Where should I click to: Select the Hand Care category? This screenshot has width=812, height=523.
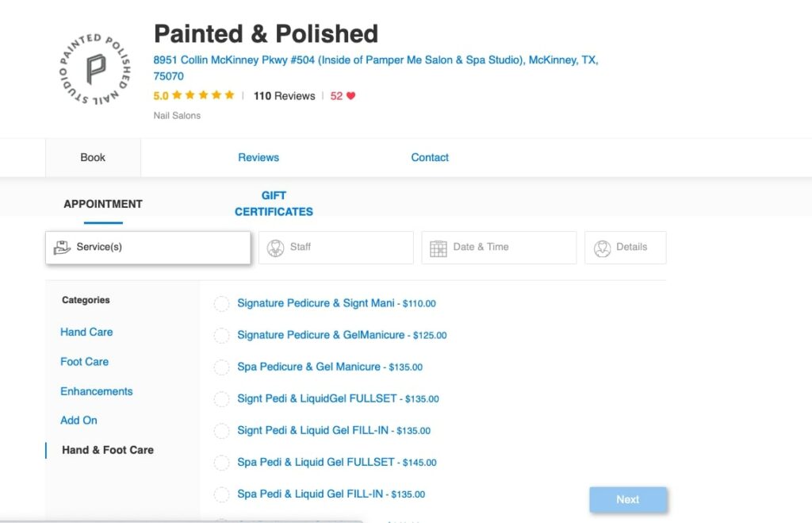[x=86, y=333]
